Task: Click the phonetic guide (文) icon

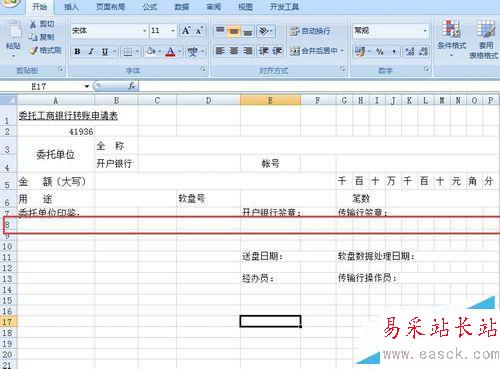Action: pos(192,51)
